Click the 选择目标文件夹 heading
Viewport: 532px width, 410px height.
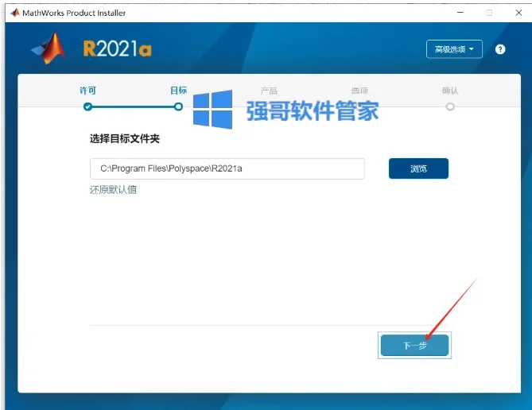pyautogui.click(x=125, y=138)
